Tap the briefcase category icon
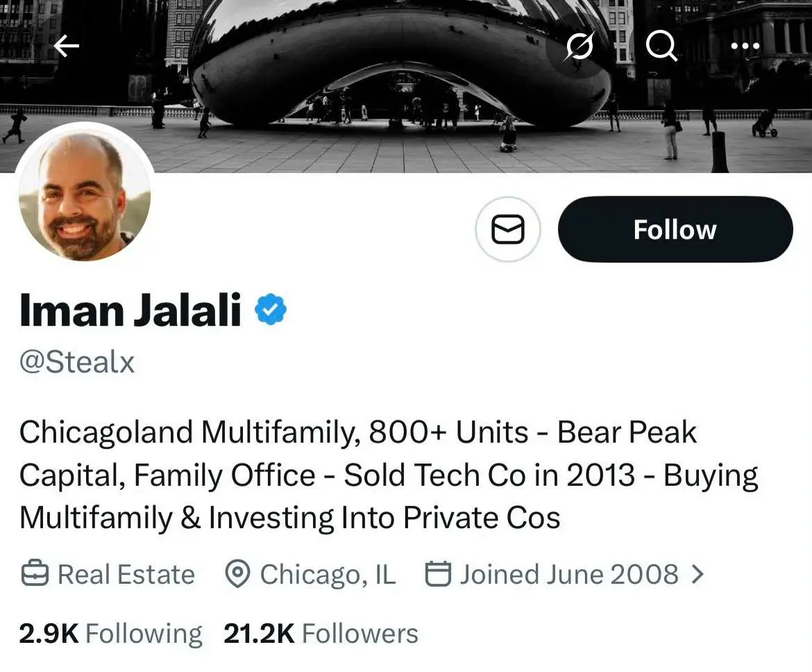 (x=35, y=575)
